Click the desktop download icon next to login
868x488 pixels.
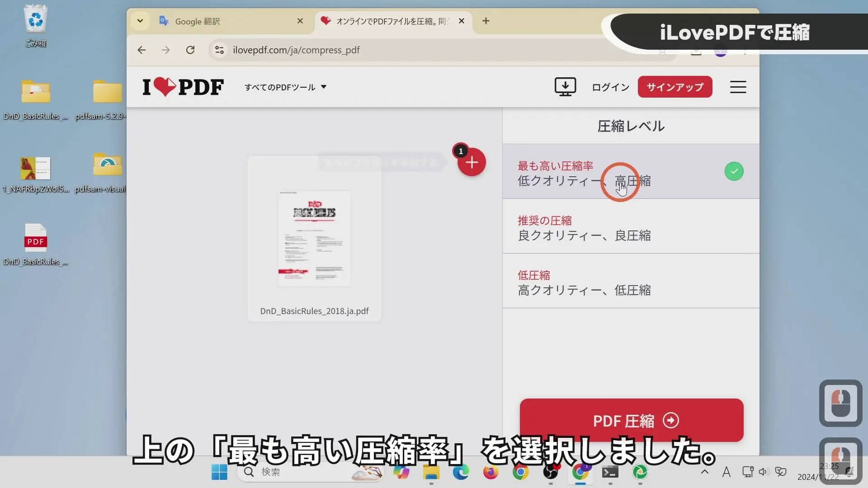point(565,87)
